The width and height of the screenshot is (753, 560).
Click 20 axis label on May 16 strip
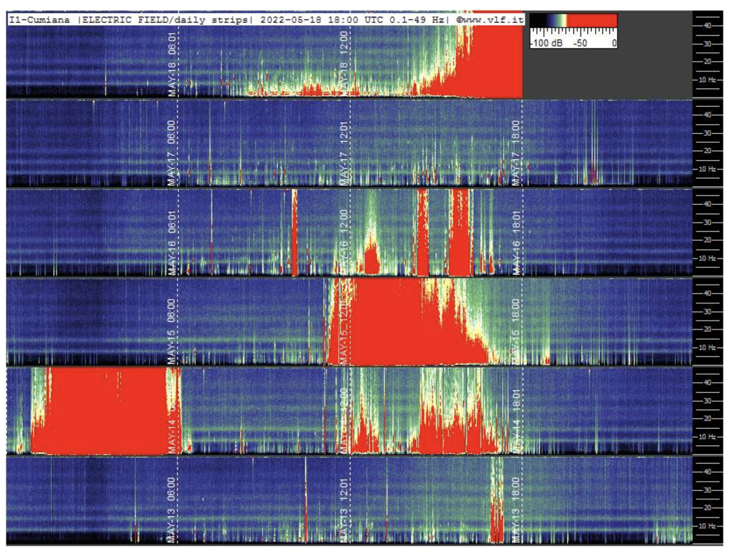[707, 240]
